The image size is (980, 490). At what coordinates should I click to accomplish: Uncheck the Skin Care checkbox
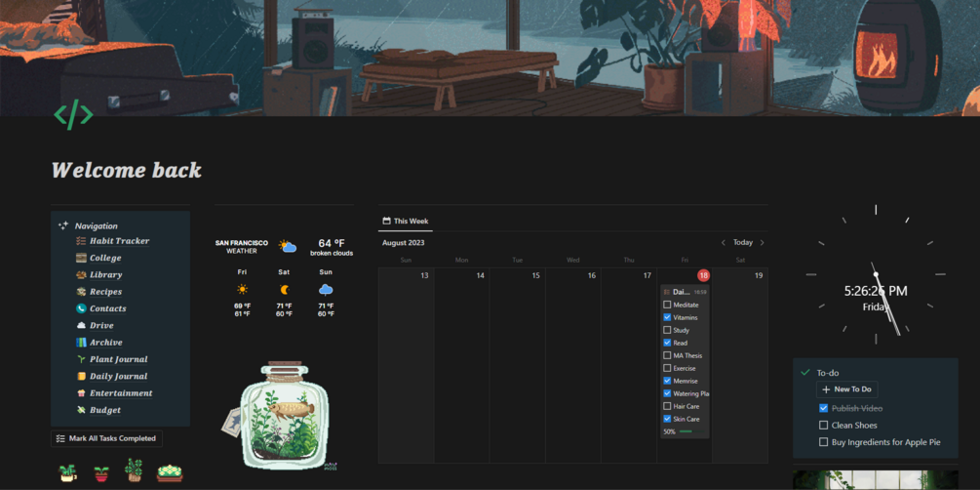point(667,419)
